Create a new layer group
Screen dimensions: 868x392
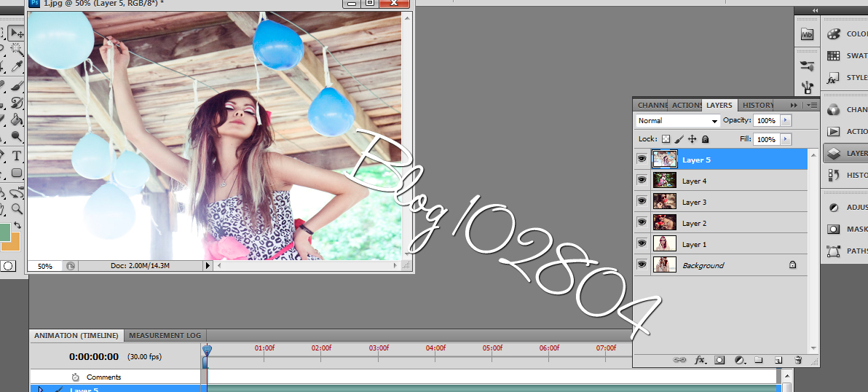[758, 360]
